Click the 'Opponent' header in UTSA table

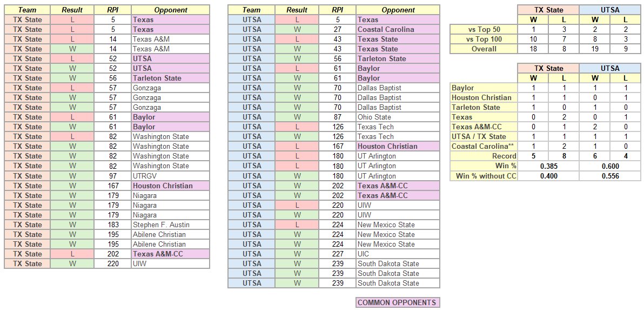398,10
